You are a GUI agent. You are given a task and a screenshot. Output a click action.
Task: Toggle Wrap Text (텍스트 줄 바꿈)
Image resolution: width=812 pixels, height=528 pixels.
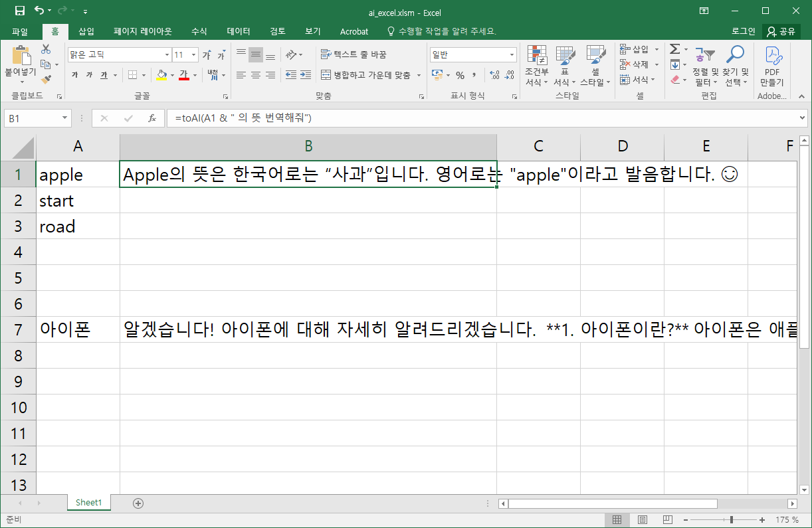pos(353,54)
